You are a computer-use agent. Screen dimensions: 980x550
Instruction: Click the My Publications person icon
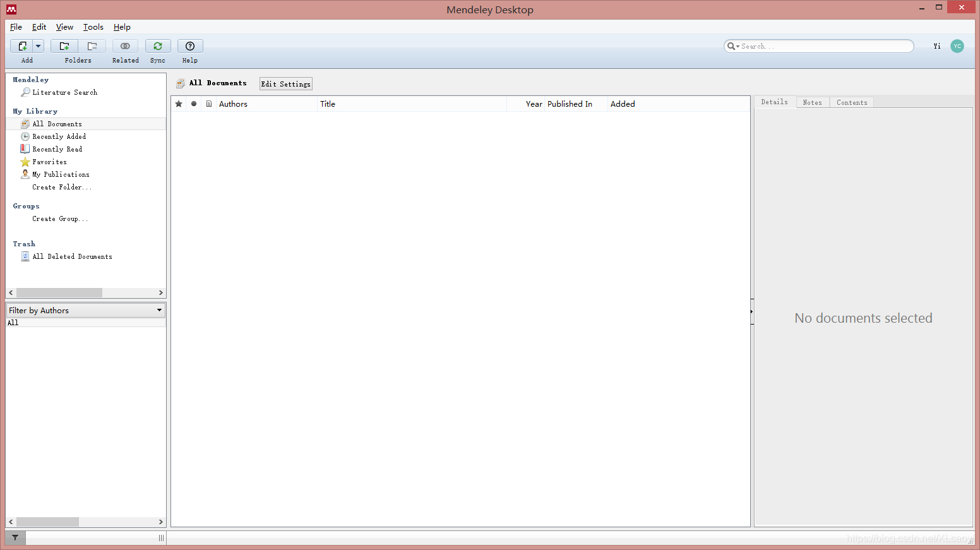coord(25,174)
